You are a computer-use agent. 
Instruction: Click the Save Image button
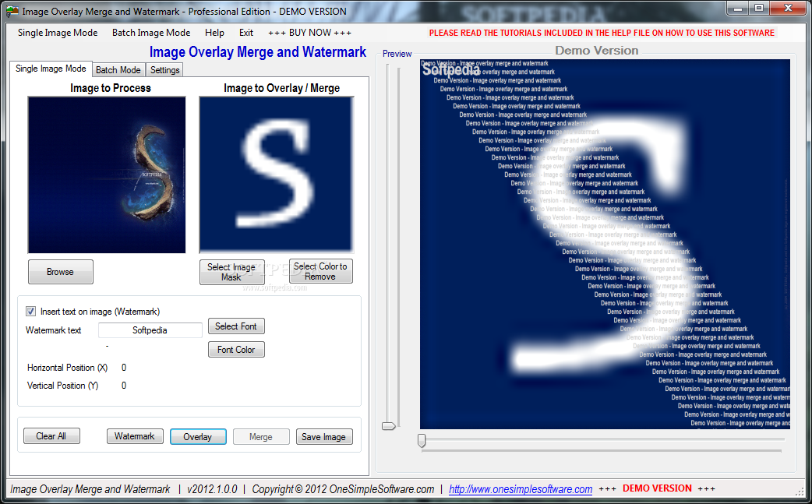324,437
